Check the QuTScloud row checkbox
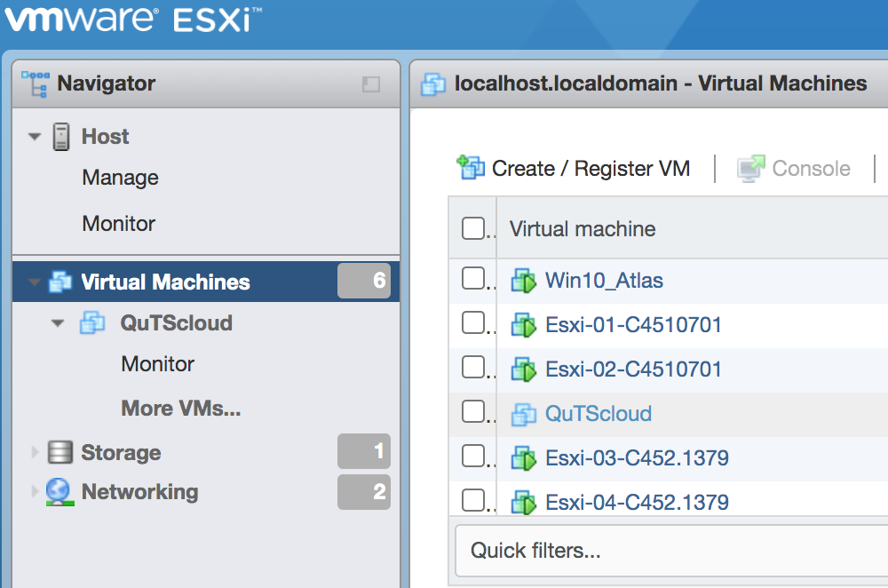This screenshot has height=588, width=888. point(473,411)
